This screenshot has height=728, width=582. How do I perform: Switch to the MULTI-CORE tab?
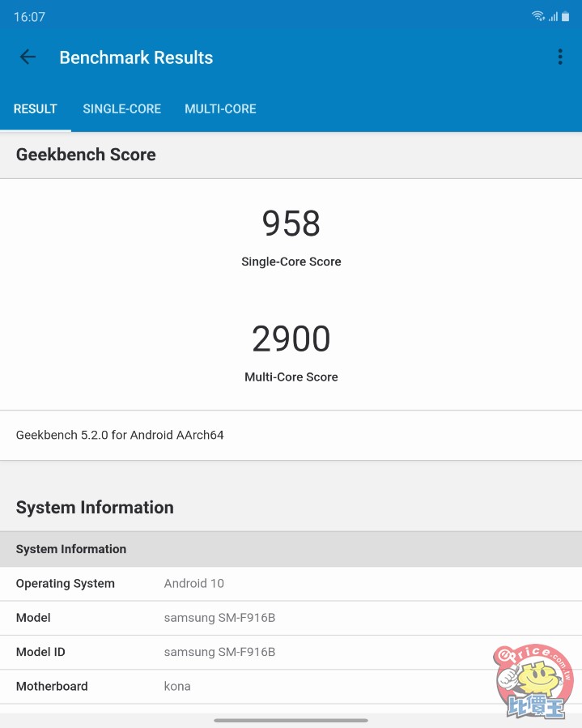[x=220, y=109]
